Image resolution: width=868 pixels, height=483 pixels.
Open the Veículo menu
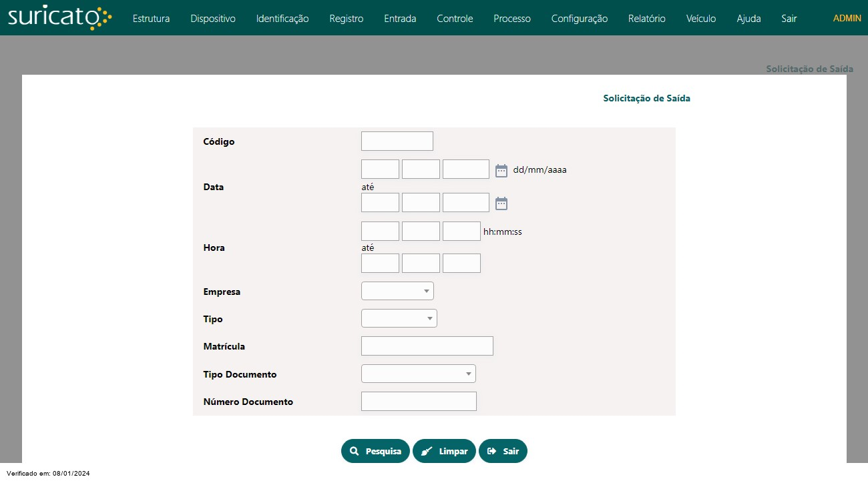pyautogui.click(x=701, y=19)
